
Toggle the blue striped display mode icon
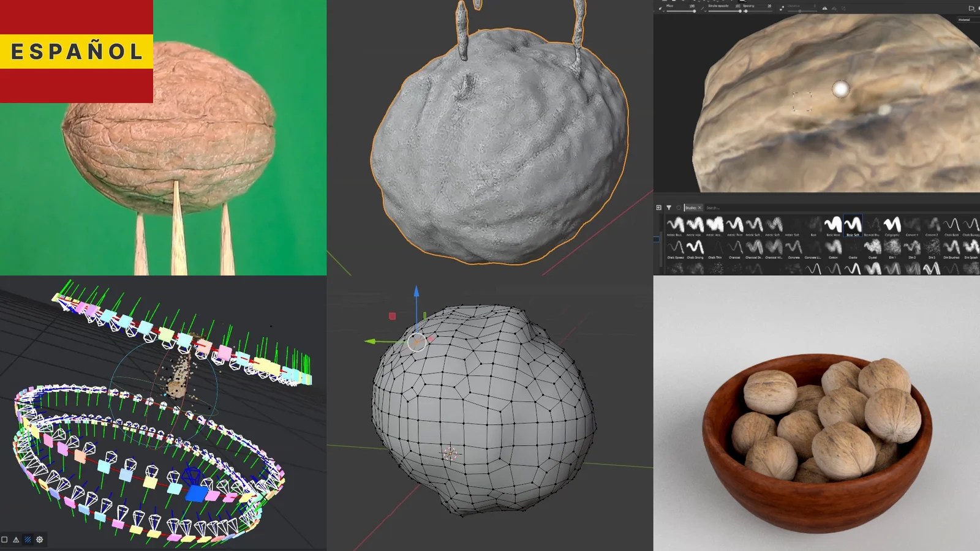pyautogui.click(x=28, y=539)
